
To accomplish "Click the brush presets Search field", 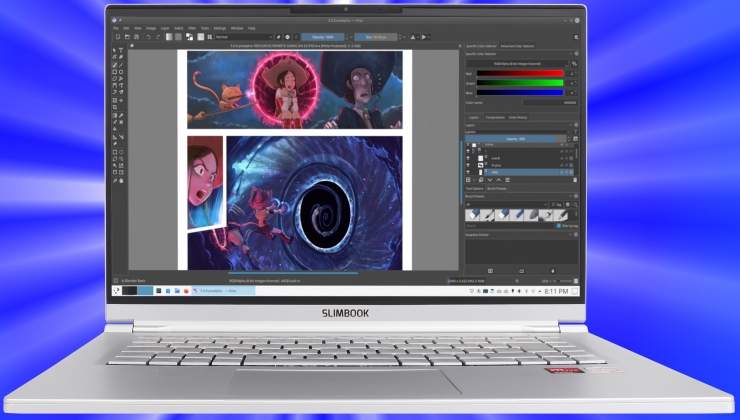I will [510, 226].
